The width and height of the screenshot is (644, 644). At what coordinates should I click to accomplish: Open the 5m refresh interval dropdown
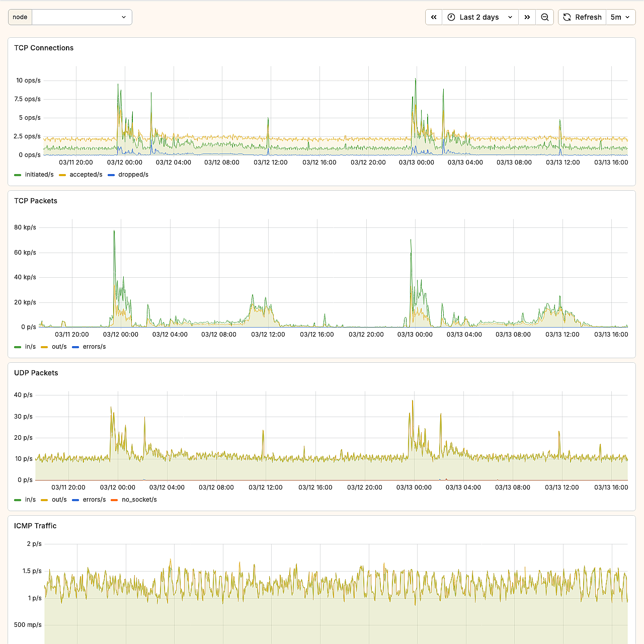620,17
